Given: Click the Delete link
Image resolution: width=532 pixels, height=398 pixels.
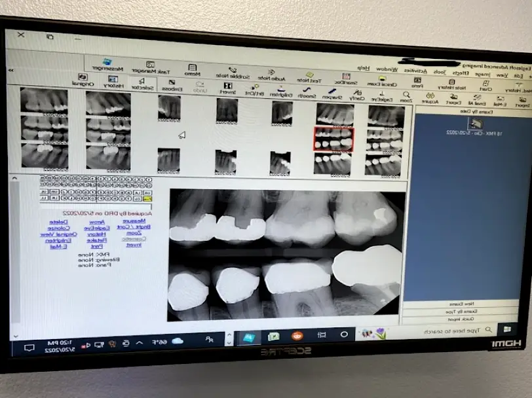Looking at the screenshot, I should tap(59, 223).
